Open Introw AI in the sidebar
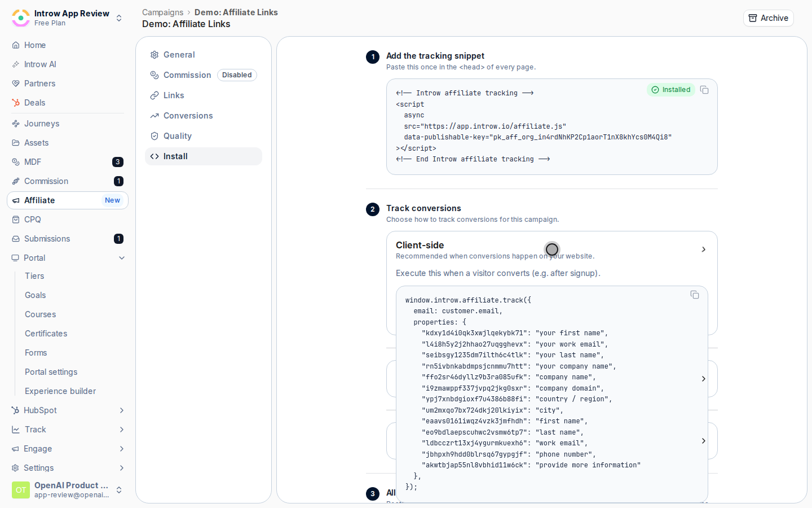This screenshot has height=508, width=812. coord(68,64)
